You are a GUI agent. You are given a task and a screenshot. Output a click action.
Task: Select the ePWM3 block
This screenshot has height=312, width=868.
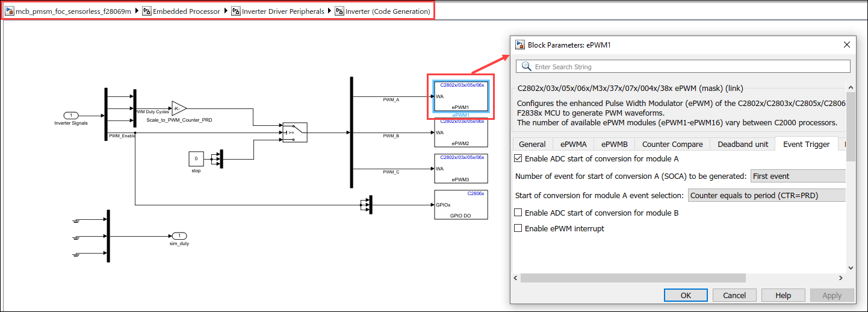pos(460,168)
